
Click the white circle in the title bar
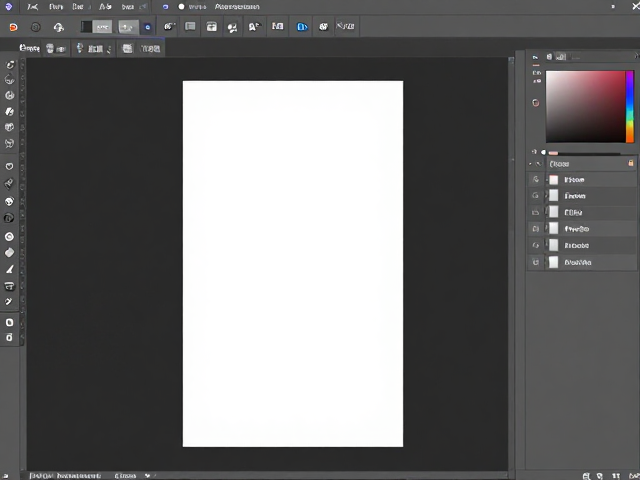pyautogui.click(x=181, y=7)
